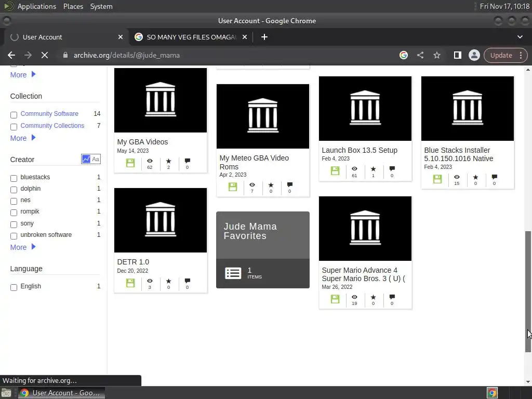532x399 pixels.
Task: Switch creator facet to chart sorting icon
Action: click(x=86, y=159)
